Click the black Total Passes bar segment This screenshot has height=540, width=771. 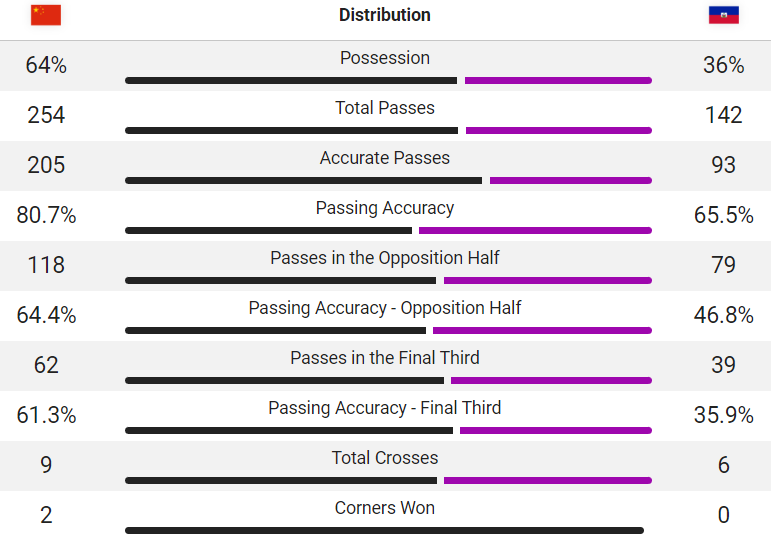tap(292, 131)
